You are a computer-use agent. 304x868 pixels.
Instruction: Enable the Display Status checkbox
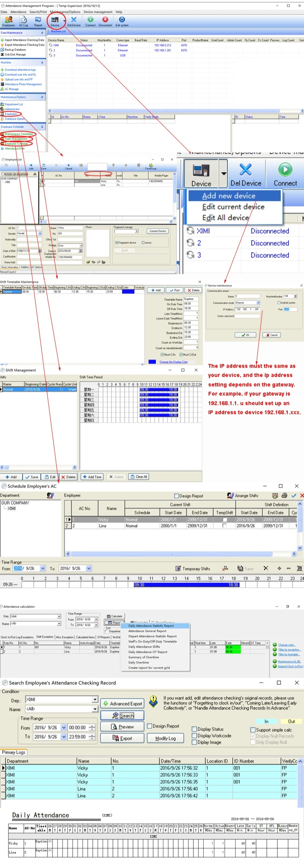tap(194, 729)
